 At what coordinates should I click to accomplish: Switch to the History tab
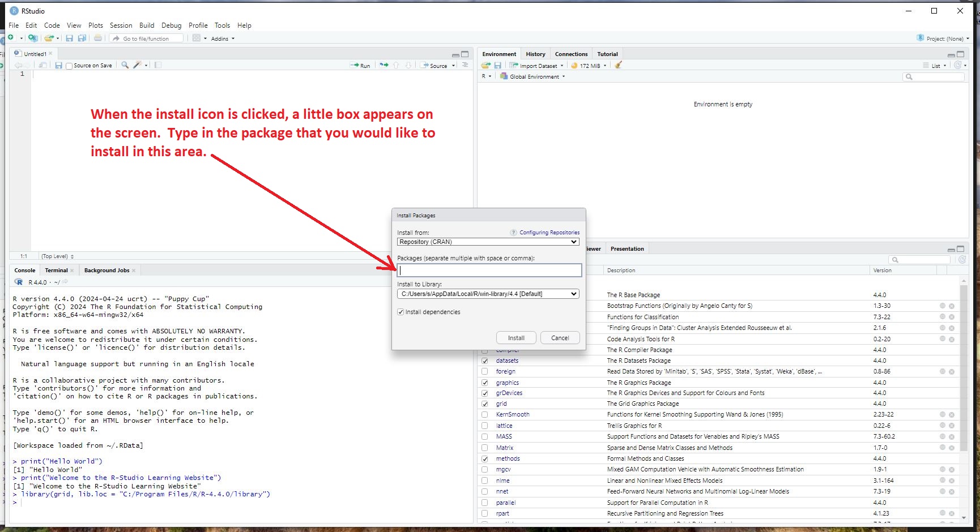[x=535, y=54]
